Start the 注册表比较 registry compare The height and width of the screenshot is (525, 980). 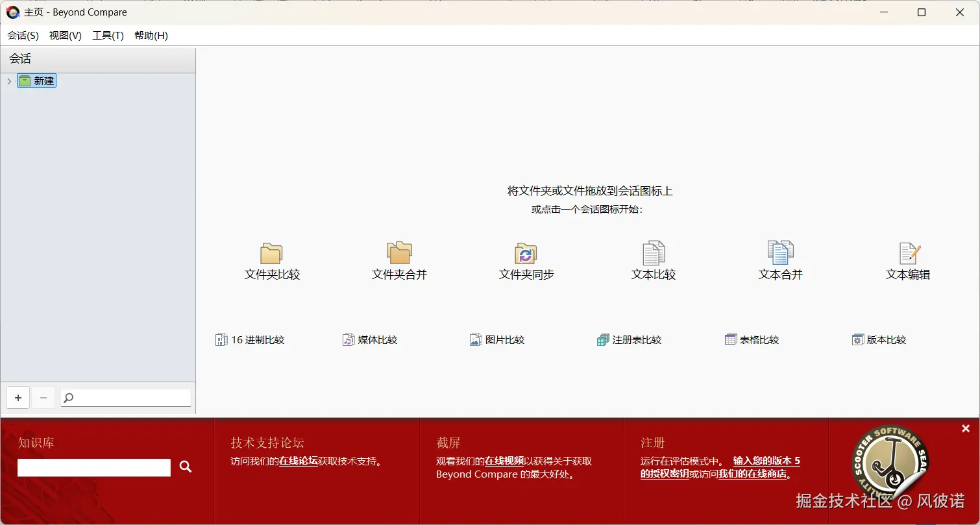(x=630, y=339)
